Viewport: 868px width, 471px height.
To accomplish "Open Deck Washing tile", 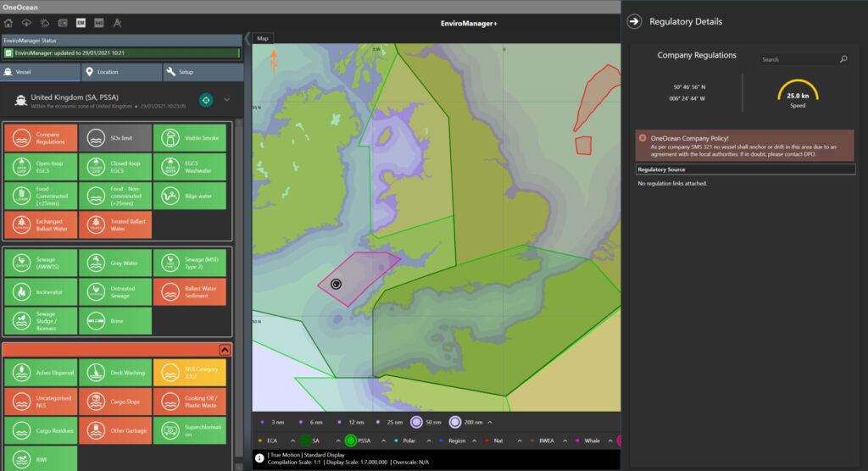I will (x=115, y=373).
